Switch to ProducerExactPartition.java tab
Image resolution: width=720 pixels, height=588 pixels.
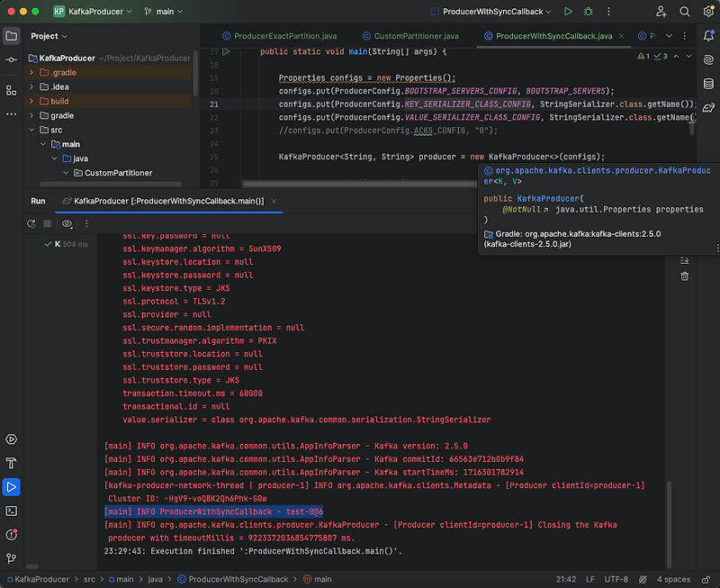click(x=280, y=36)
